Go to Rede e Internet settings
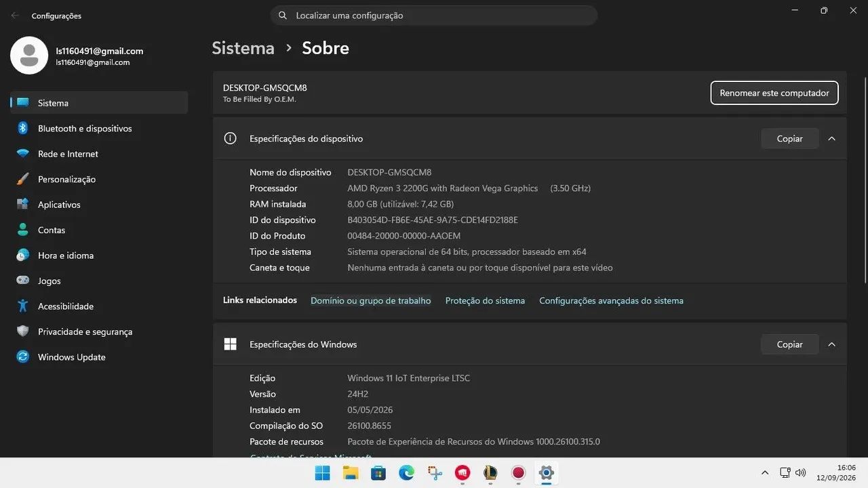The image size is (868, 488). tap(99, 154)
